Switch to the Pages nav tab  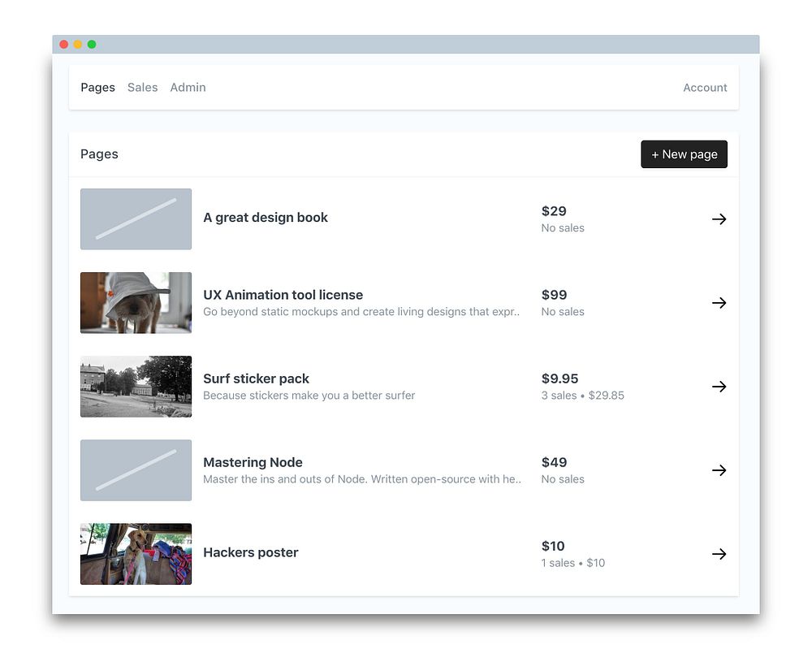pyautogui.click(x=98, y=88)
